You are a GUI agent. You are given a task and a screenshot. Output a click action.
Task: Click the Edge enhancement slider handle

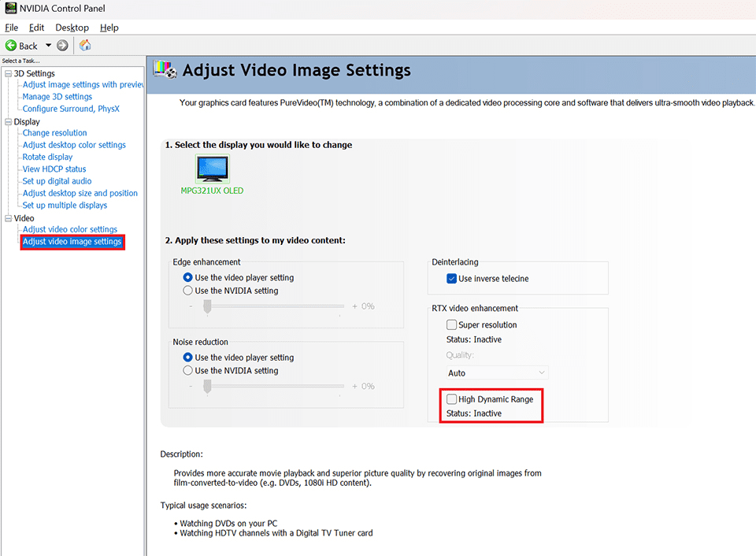207,306
